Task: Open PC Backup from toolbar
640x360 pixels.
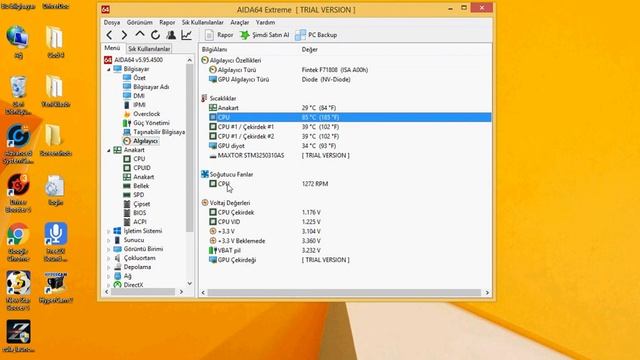Action: pos(316,35)
